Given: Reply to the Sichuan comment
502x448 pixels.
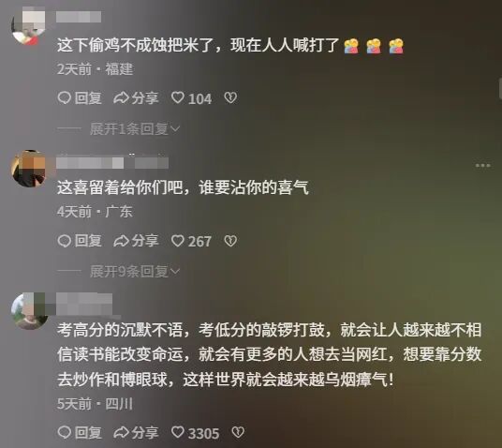Looking at the screenshot, I should click(x=80, y=433).
